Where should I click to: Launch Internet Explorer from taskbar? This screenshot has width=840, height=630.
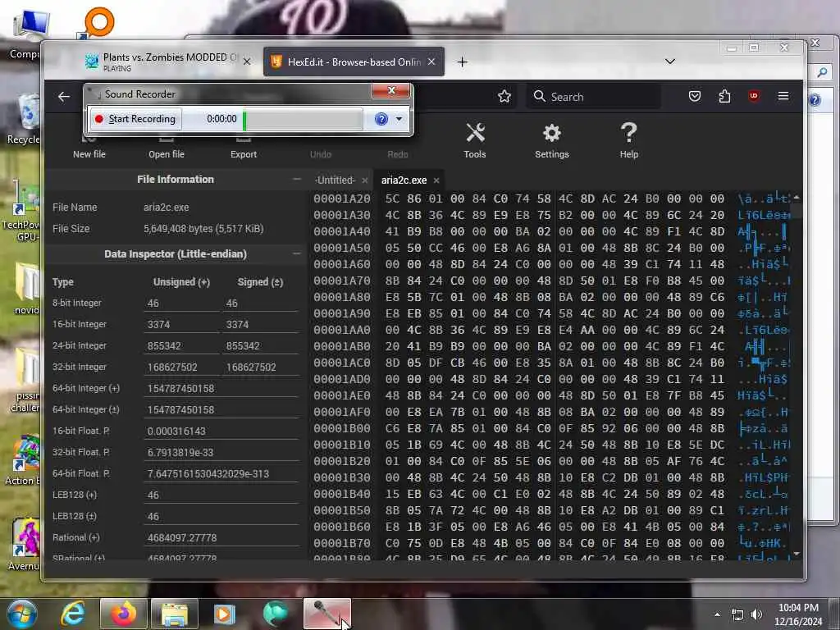tap(73, 614)
